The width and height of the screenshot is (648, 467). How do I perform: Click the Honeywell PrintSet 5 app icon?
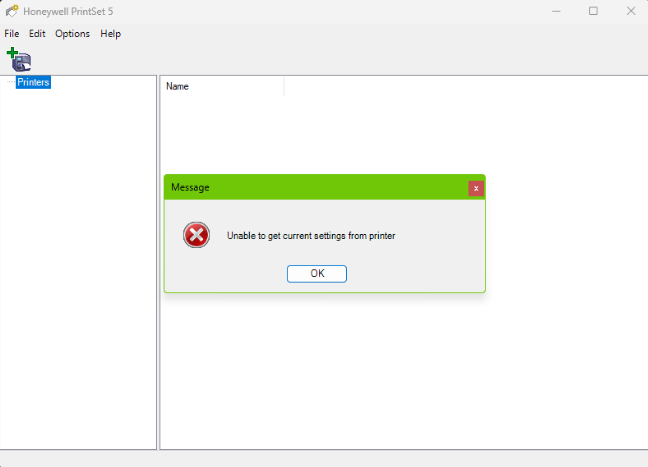click(11, 10)
